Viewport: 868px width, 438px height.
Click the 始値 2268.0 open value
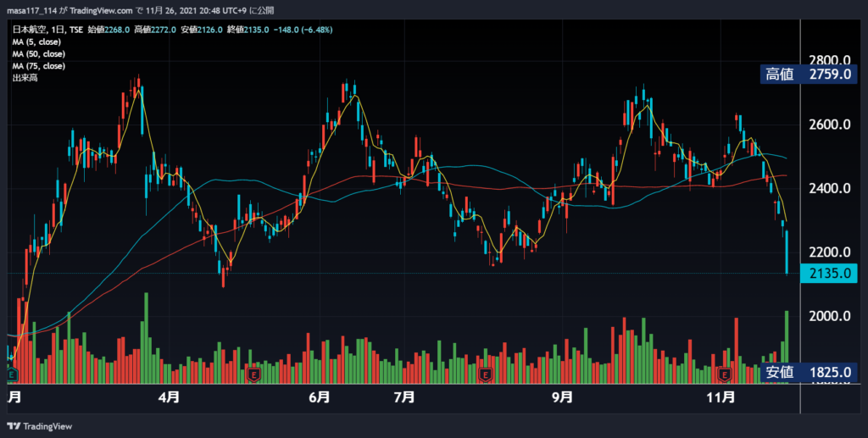[x=108, y=30]
